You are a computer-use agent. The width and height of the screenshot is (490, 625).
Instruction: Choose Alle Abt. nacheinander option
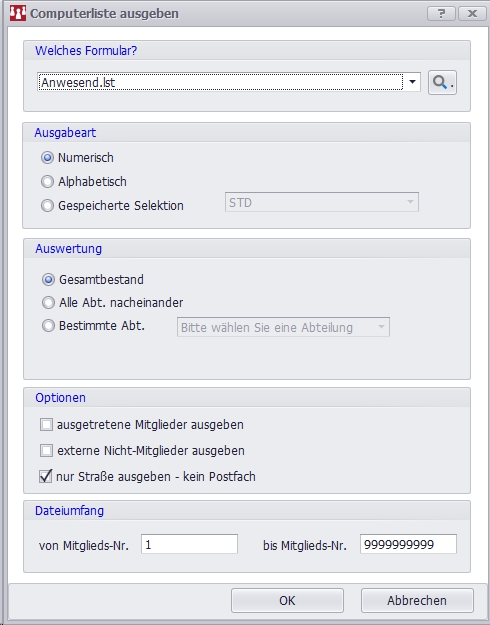point(48,303)
